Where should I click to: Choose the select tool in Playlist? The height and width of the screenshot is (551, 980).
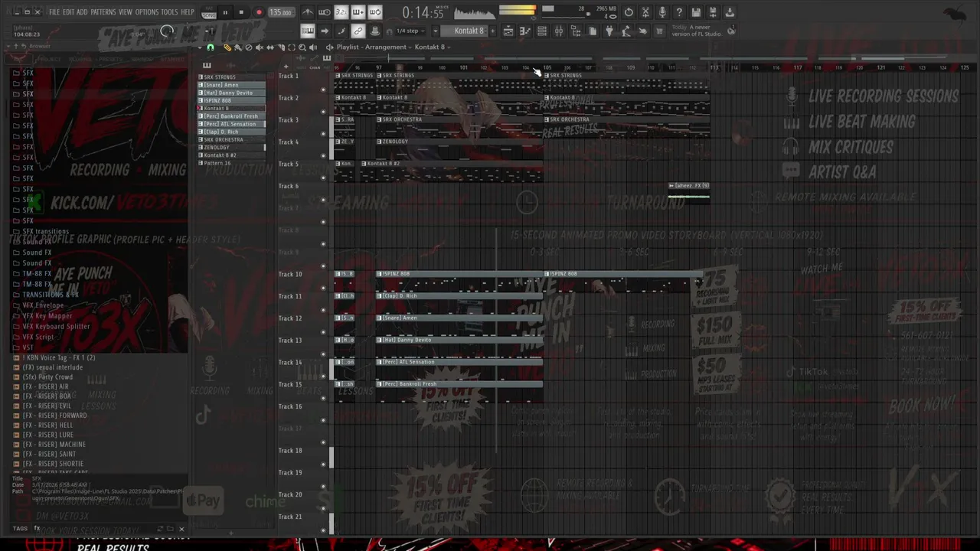click(291, 47)
